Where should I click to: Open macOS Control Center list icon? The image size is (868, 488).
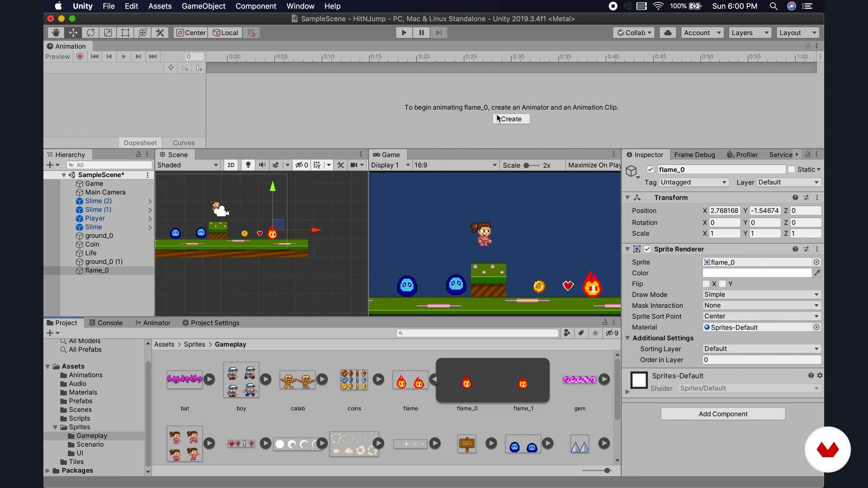pos(807,6)
